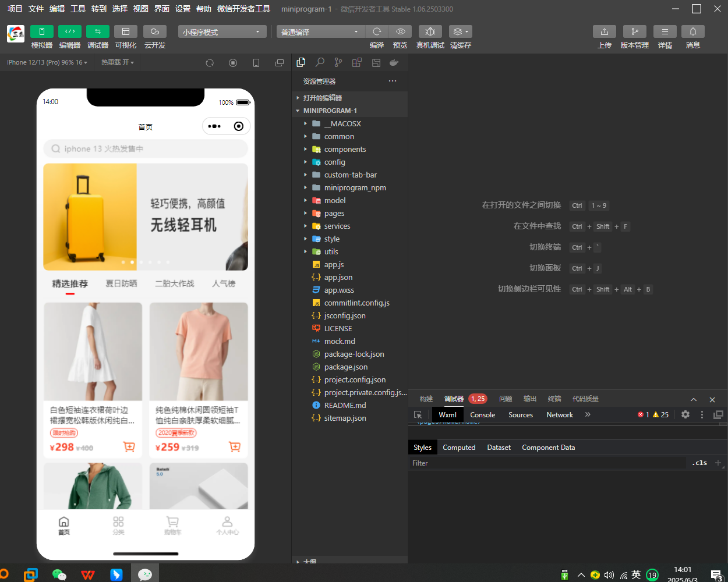Open the devtools settings gear
Screen dimensions: 728x582
[x=685, y=414]
